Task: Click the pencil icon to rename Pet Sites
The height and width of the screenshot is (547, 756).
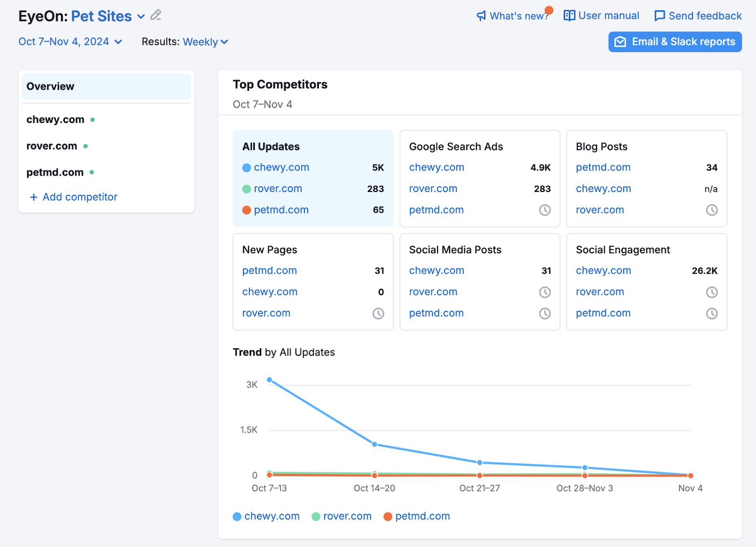Action: [x=156, y=15]
